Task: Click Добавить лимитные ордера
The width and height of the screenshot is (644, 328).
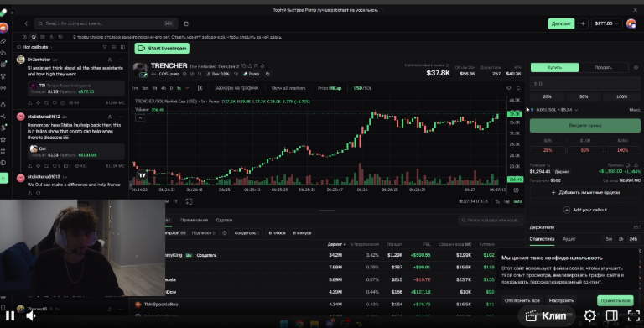Action: [584, 192]
